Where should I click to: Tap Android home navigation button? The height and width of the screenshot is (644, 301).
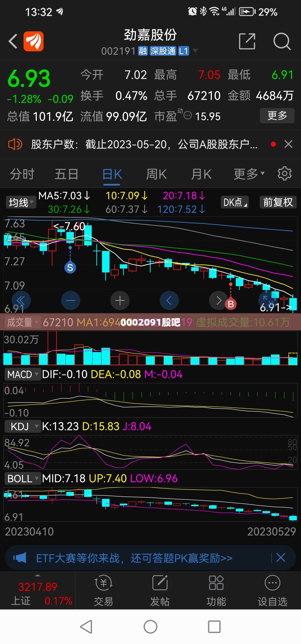pyautogui.click(x=151, y=627)
